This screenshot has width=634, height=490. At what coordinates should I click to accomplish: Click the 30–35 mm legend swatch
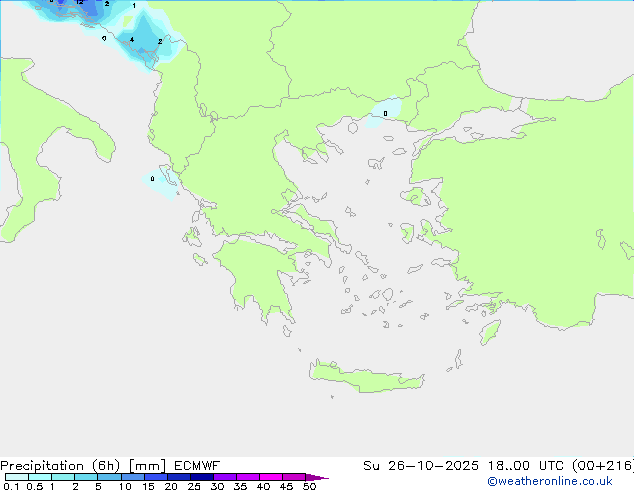224,477
